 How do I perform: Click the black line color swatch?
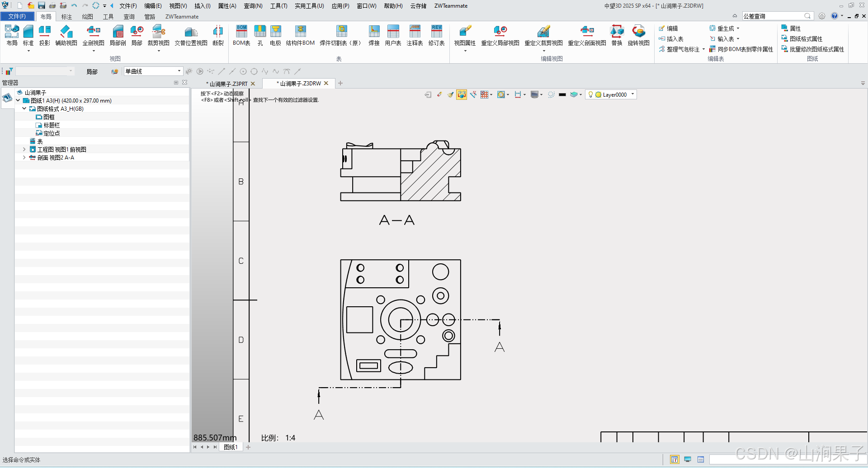click(x=562, y=95)
